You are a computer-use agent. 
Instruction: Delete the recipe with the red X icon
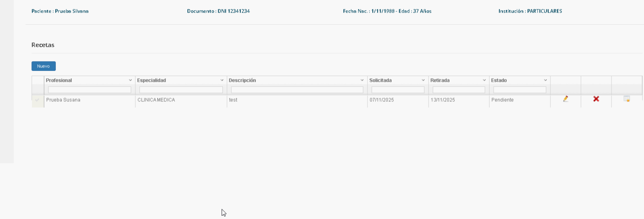tap(596, 99)
